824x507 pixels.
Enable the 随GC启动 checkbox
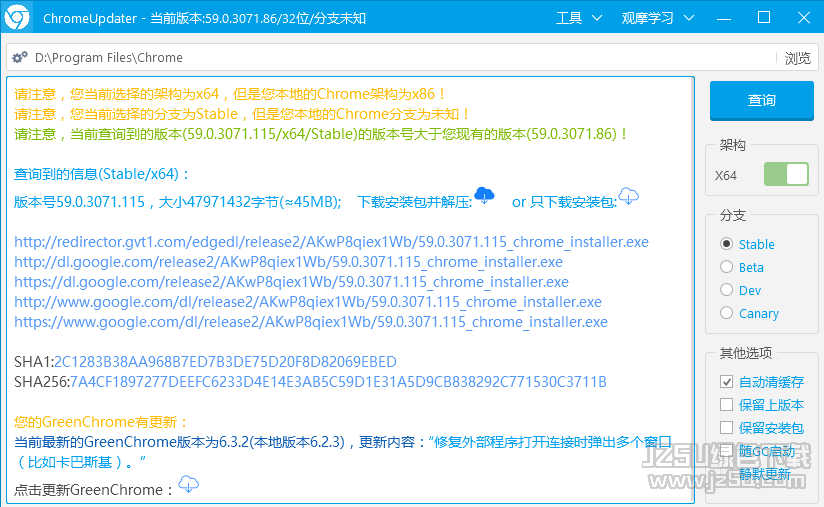coord(727,451)
